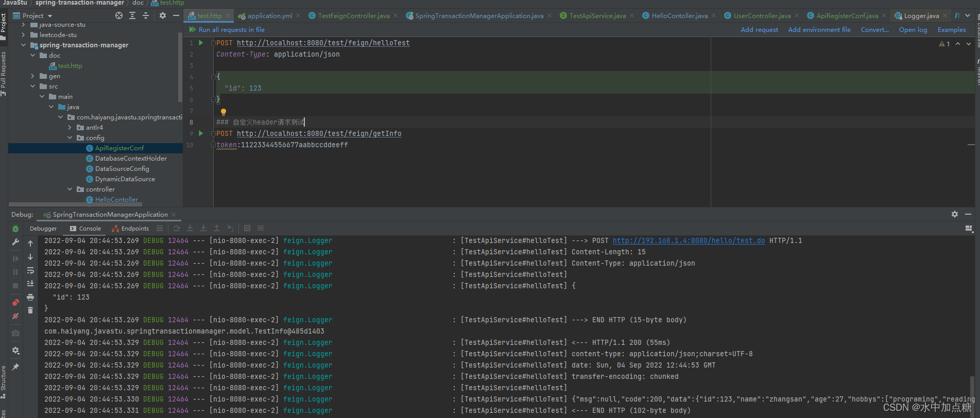Toggle scroll to end in console

30,284
